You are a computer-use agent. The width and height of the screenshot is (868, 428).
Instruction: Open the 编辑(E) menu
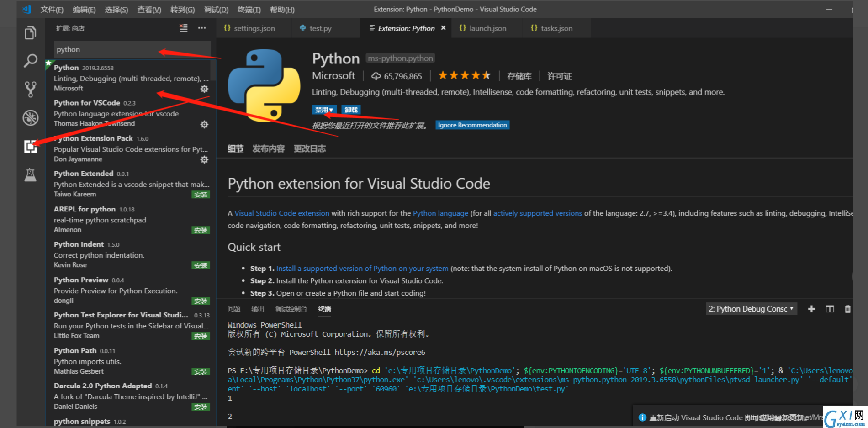[84, 10]
